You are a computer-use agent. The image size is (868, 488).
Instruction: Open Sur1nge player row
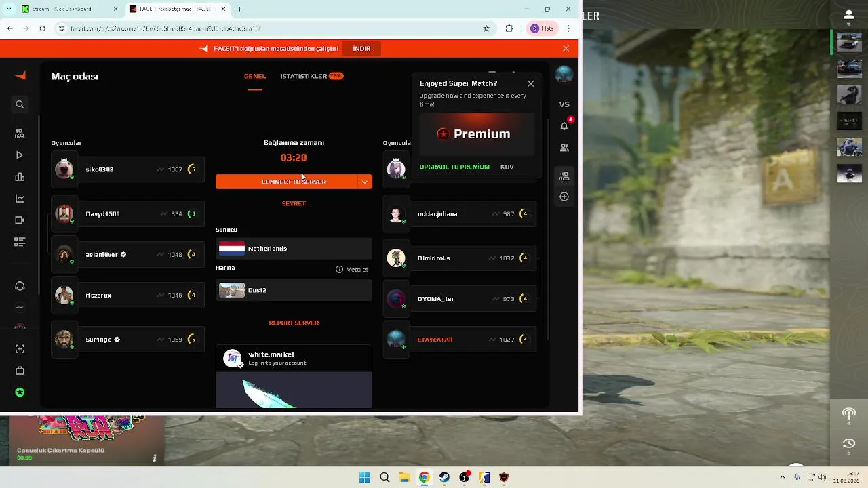[x=128, y=339]
